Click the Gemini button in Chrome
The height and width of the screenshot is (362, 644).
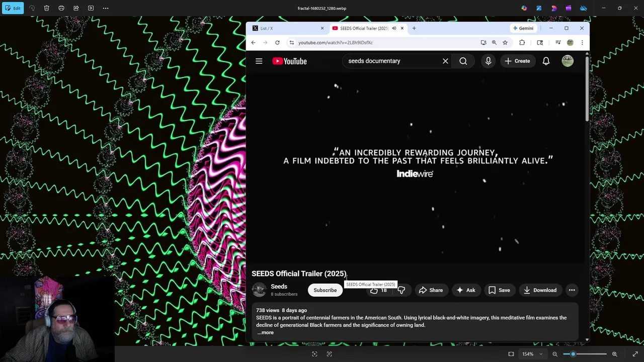pyautogui.click(x=523, y=28)
